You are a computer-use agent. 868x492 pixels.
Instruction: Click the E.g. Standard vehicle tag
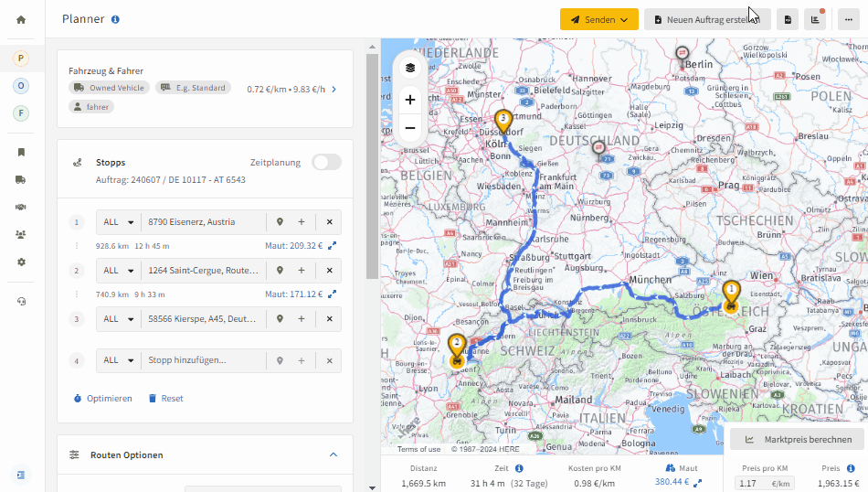(x=193, y=88)
